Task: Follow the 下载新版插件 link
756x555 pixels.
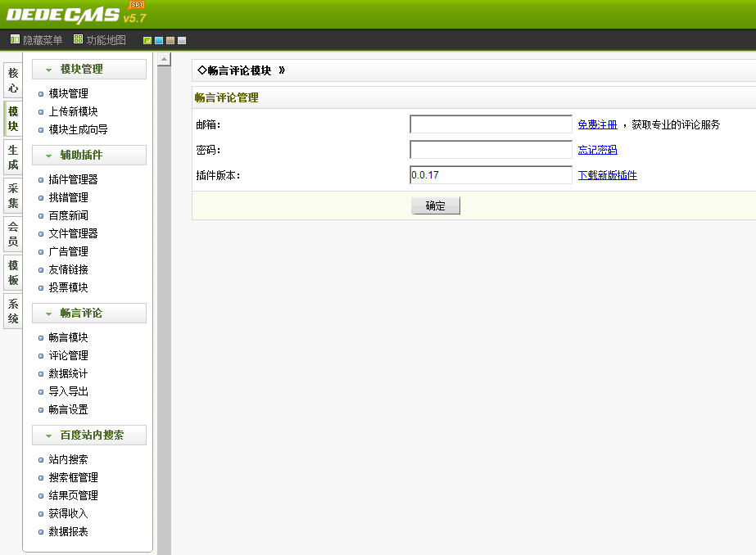Action: point(608,175)
